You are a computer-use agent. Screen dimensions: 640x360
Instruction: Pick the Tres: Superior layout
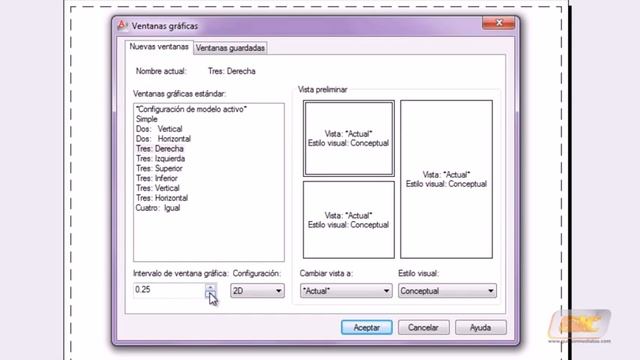[x=159, y=168]
